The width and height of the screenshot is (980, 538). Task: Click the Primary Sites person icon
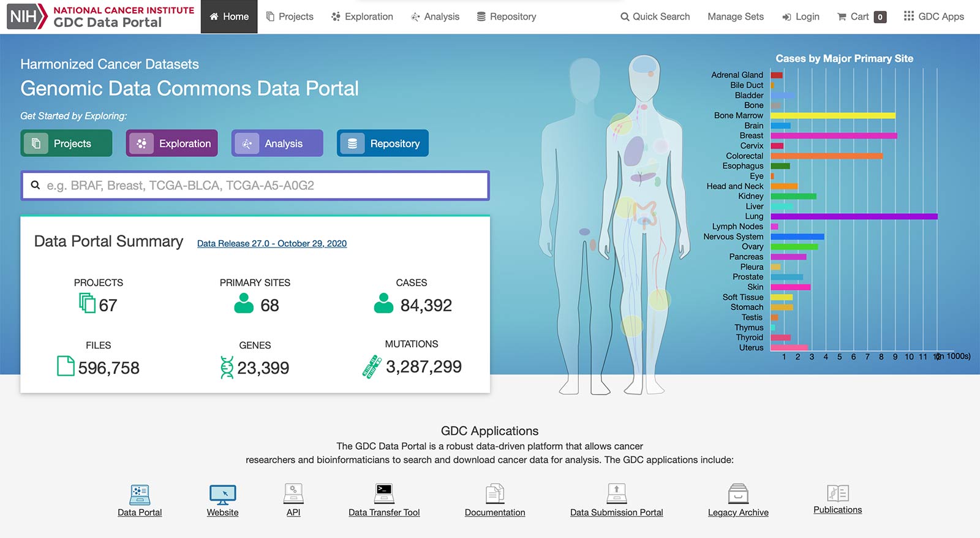click(x=244, y=303)
